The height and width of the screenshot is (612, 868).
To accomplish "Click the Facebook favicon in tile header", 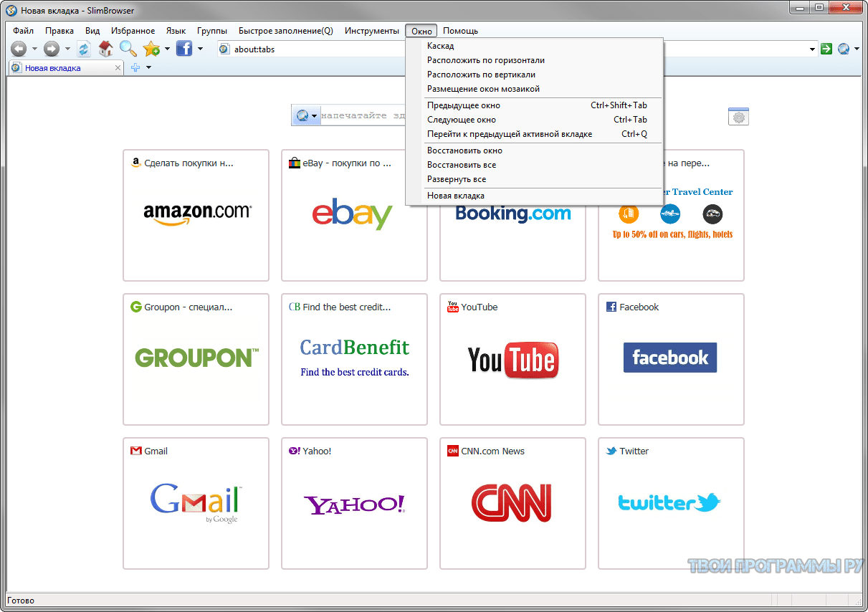I will (611, 307).
